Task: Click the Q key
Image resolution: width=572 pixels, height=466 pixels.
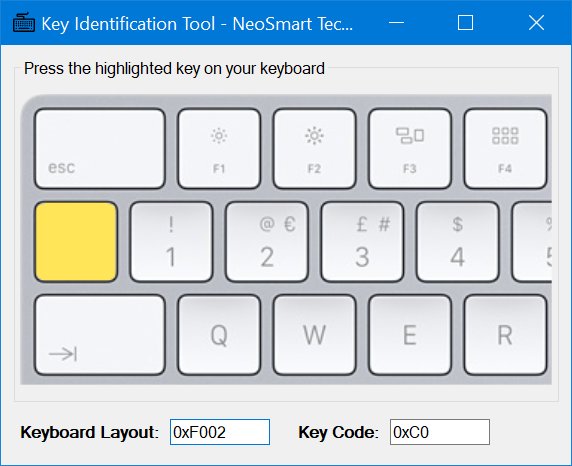Action: 219,335
